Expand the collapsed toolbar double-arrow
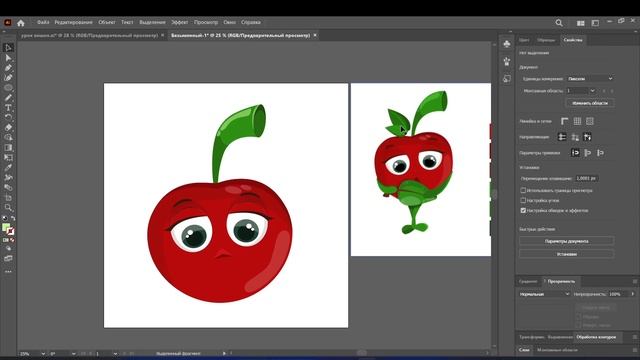The image size is (640, 360). 4,31
